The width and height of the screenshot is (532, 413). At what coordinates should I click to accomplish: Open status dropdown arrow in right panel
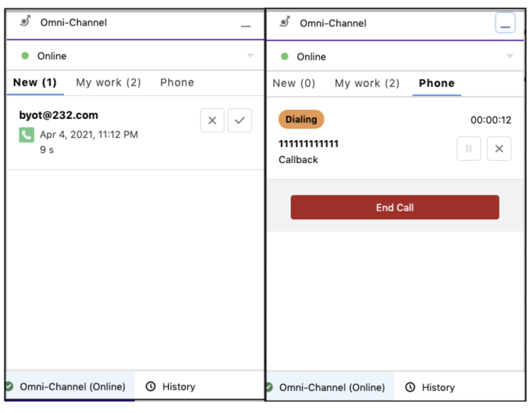pyautogui.click(x=510, y=56)
